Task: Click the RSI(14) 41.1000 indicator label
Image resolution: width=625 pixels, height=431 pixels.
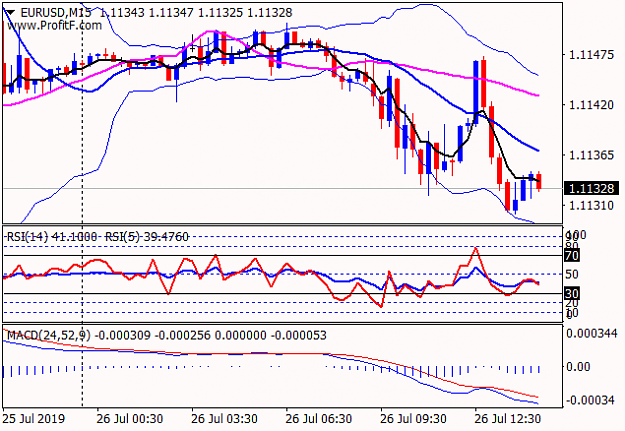Action: click(x=52, y=237)
